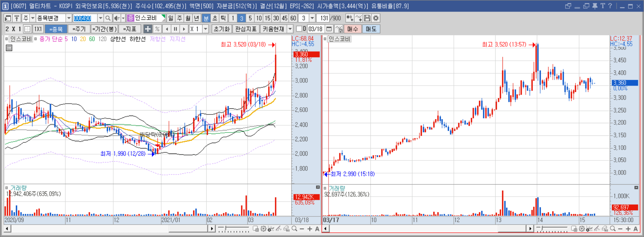The height and width of the screenshot is (237, 644).
Task: Expand the 키움현재 dropdown arrow
Action: click(x=290, y=29)
